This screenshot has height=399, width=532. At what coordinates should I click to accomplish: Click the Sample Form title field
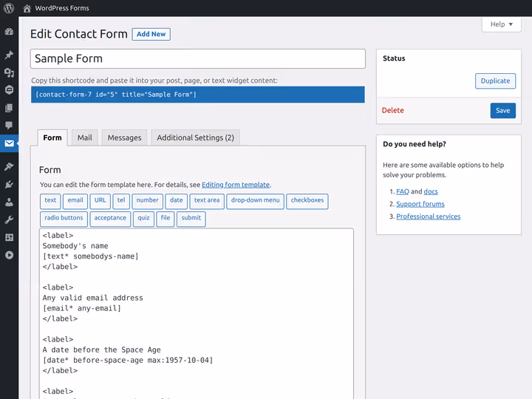198,58
